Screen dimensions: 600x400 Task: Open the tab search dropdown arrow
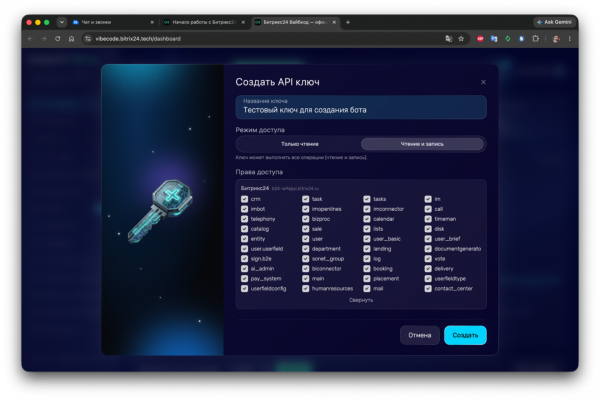(x=62, y=22)
